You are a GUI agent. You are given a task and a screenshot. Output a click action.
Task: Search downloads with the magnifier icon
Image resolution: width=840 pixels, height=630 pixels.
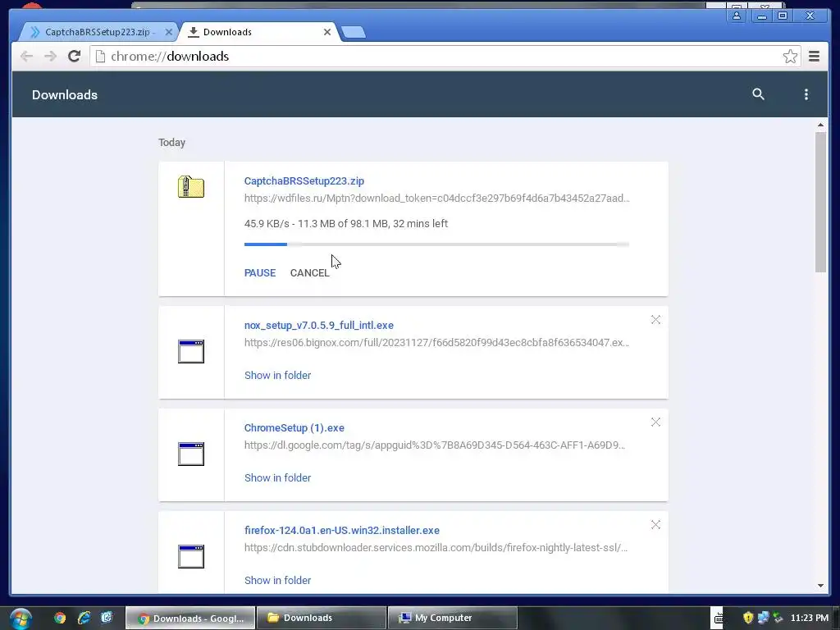(758, 94)
